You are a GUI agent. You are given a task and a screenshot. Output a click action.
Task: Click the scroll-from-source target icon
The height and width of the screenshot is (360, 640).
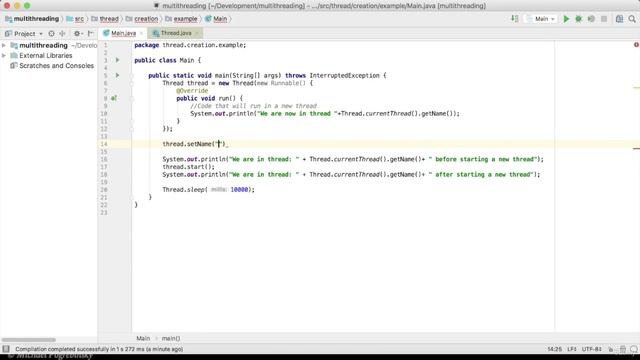coord(51,33)
